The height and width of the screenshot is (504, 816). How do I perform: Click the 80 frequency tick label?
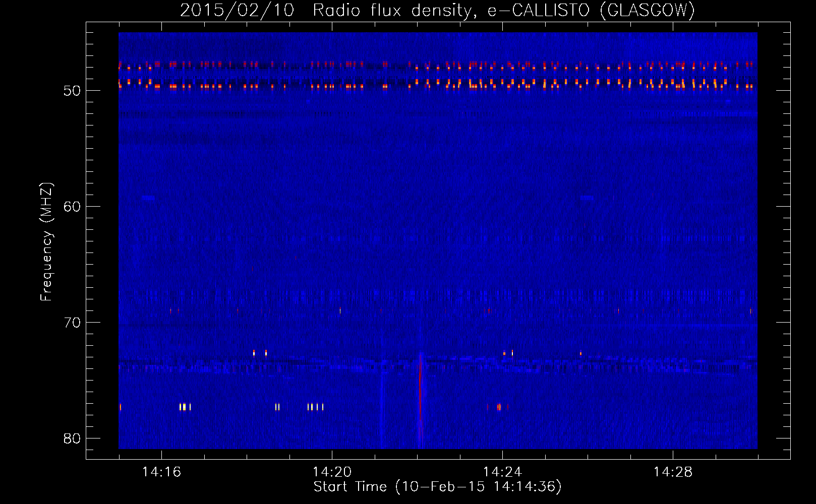[72, 438]
